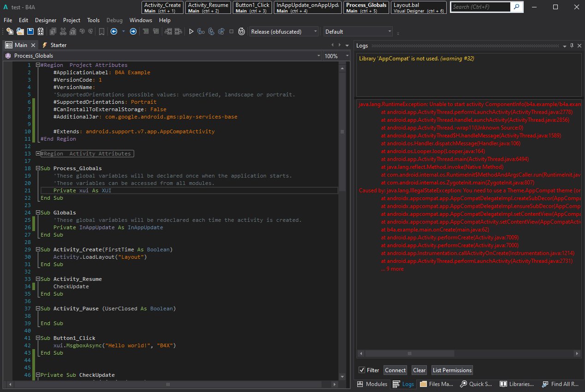The image size is (585, 392).
Task: Uncheck the Filter checkbox in Logs
Action: (362, 370)
